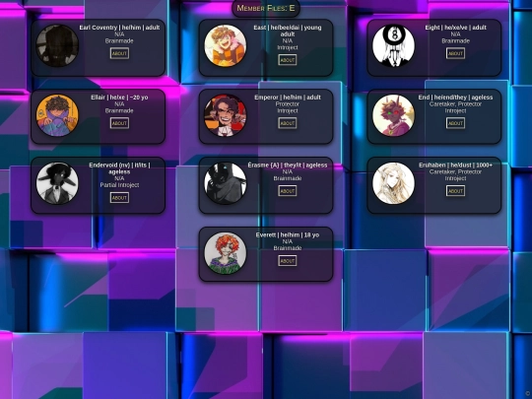Open Everett's About button
Screen dimensions: 532x399
coord(288,260)
